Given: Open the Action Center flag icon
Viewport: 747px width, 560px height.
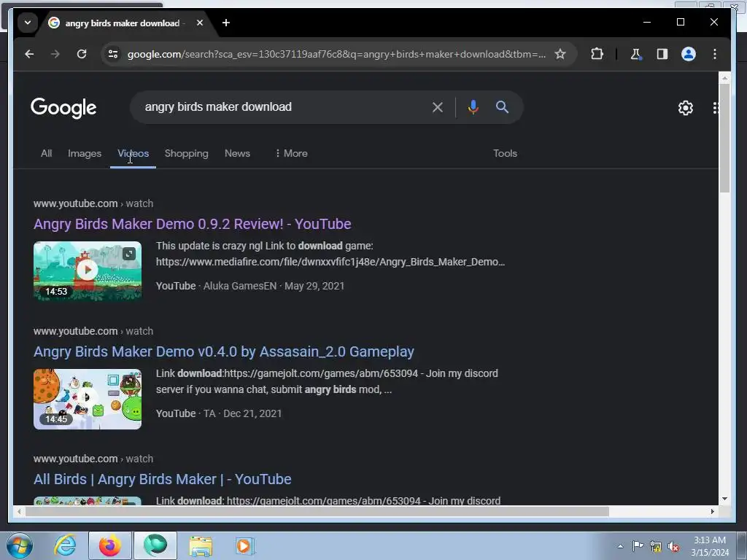Looking at the screenshot, I should [x=638, y=546].
